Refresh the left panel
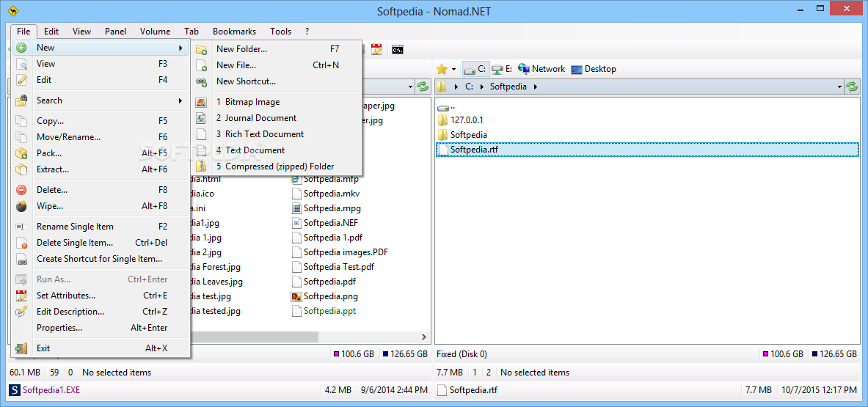 (x=423, y=87)
